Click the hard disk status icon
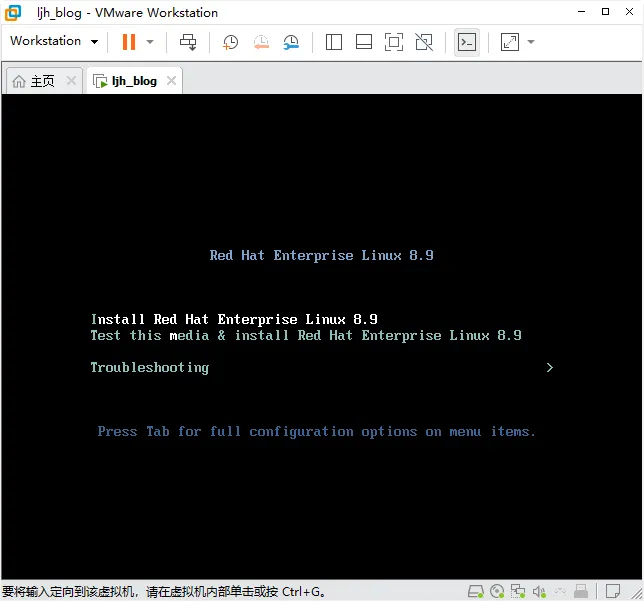Image resolution: width=644 pixels, height=601 pixels. point(476,592)
